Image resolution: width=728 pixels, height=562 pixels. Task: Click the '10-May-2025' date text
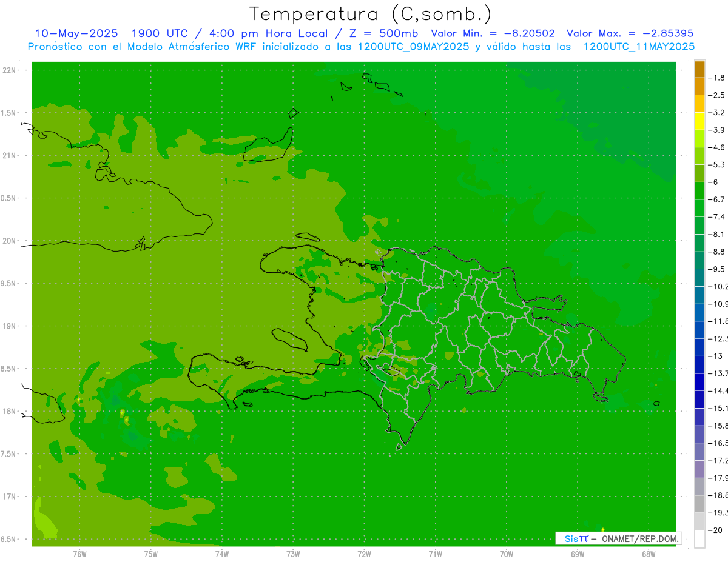pos(76,33)
